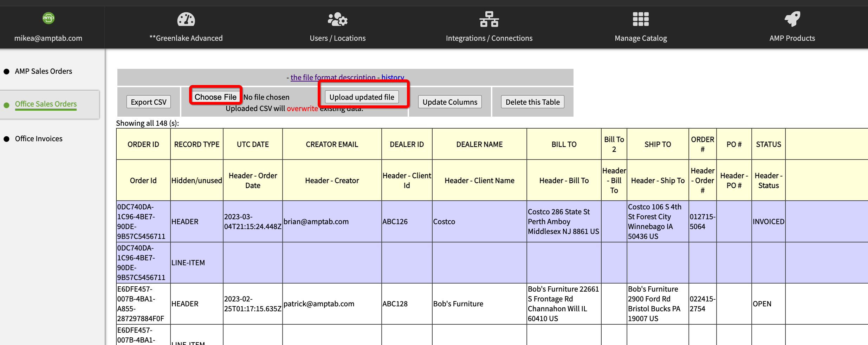
Task: Click the UTC DATE column header
Action: point(253,144)
